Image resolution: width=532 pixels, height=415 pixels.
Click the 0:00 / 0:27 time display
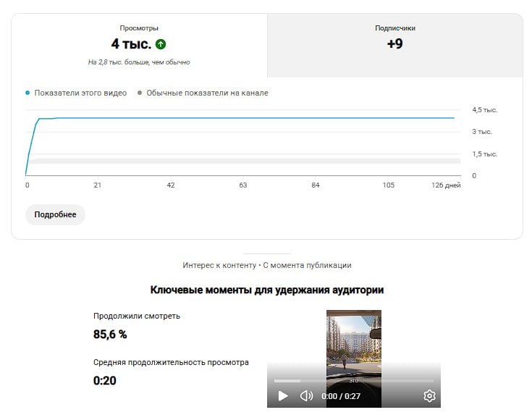pyautogui.click(x=341, y=396)
